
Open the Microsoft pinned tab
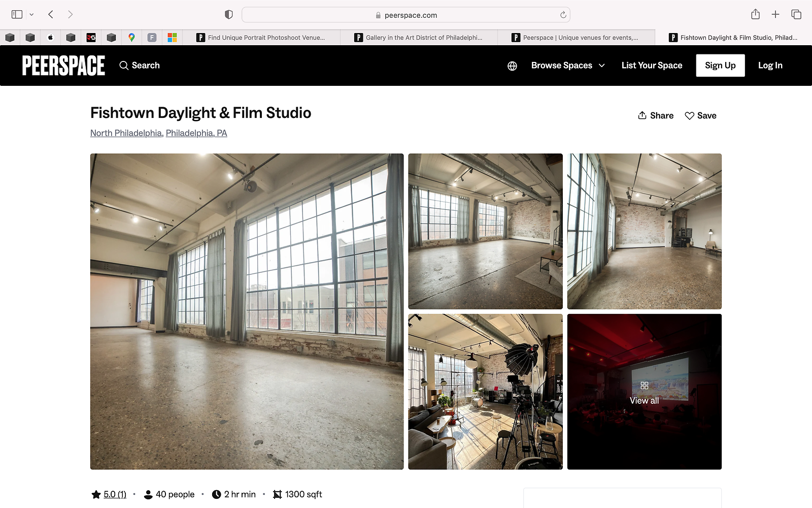172,37
